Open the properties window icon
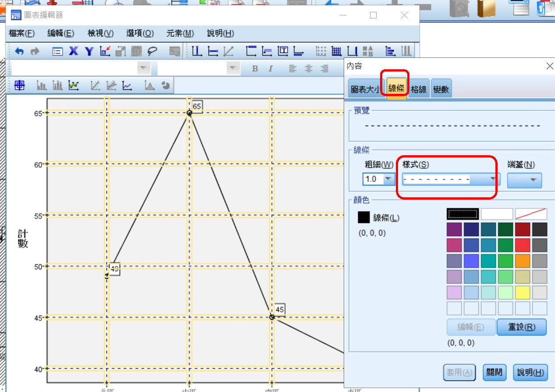Viewport: 555px width, 392px height. coord(57,51)
